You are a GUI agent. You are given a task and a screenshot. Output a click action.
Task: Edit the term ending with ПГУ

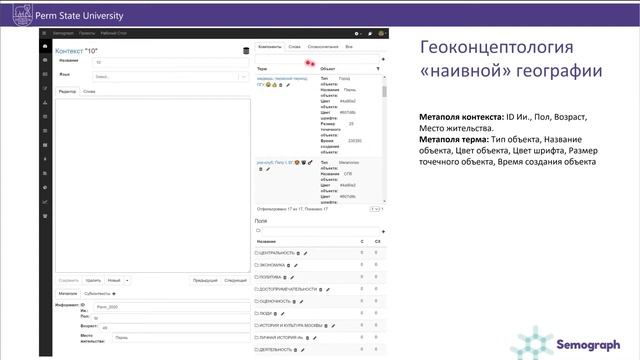pyautogui.click(x=288, y=85)
